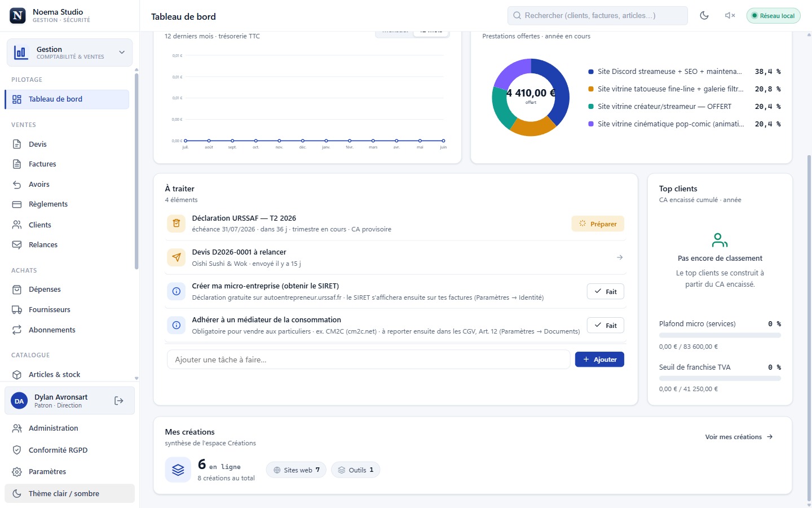Screen dimensions: 812x508
Task: Expand the Gestion module dropdown chevron
Action: [x=122, y=52]
